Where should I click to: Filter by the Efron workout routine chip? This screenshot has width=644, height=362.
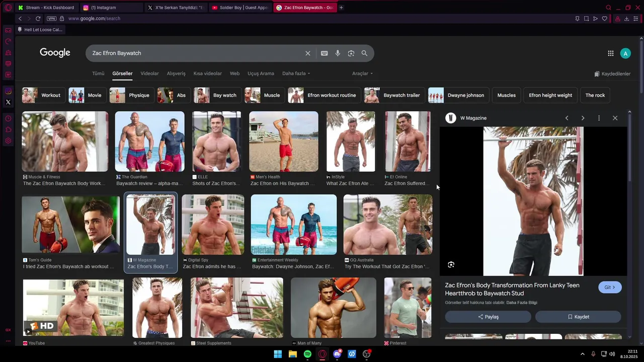click(324, 95)
